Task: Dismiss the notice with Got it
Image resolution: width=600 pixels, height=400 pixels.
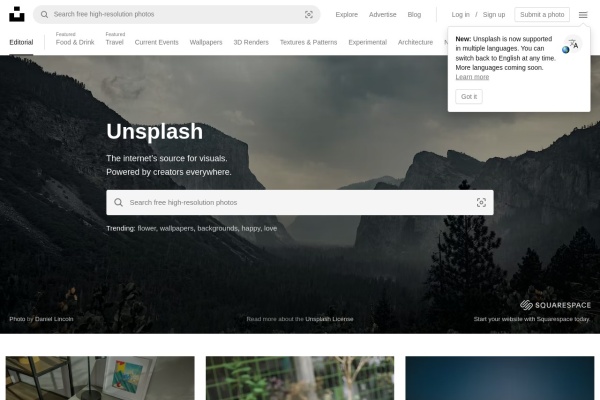Action: coord(469,96)
